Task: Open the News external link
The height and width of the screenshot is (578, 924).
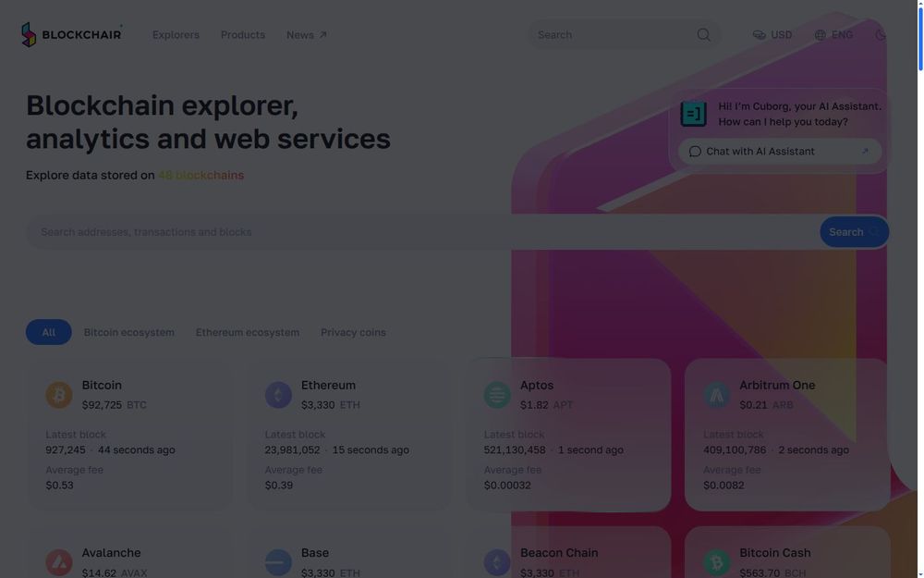Action: (x=307, y=35)
